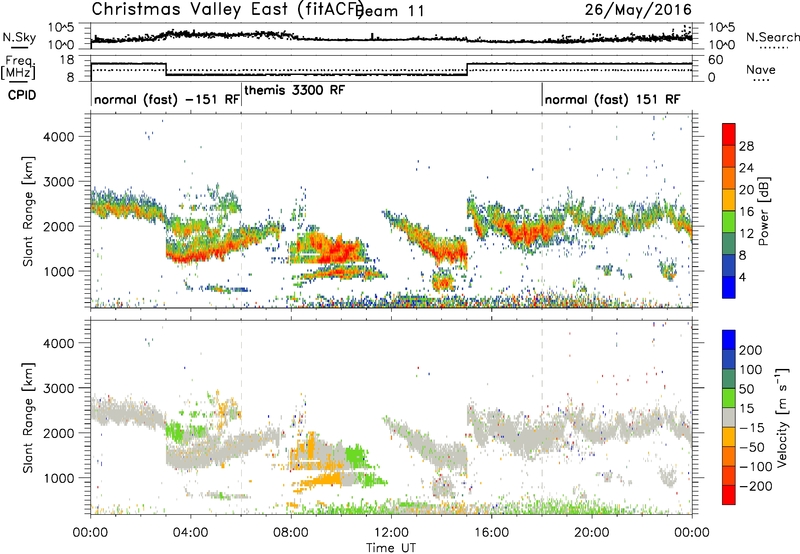Click the power panel 'Slant Range [km]' label

(x=28, y=211)
